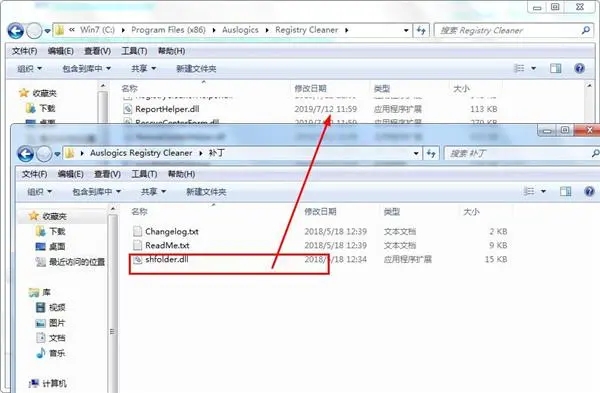This screenshot has height=393, width=600.
Task: Open 组织 dropdown in Registry Cleaner window
Action: click(x=29, y=68)
